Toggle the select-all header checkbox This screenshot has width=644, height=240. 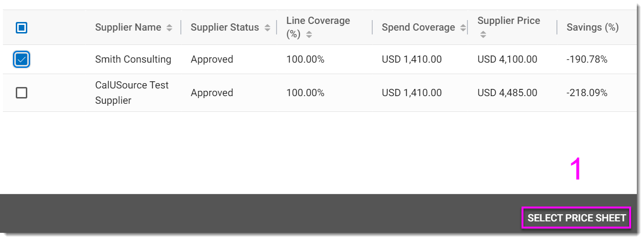coord(22,28)
